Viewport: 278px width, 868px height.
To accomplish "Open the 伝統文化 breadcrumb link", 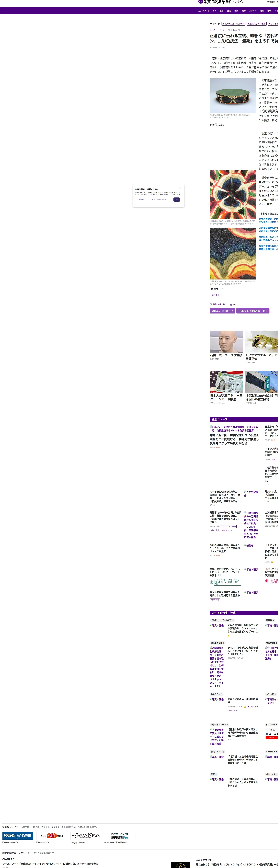I will coord(236,30).
